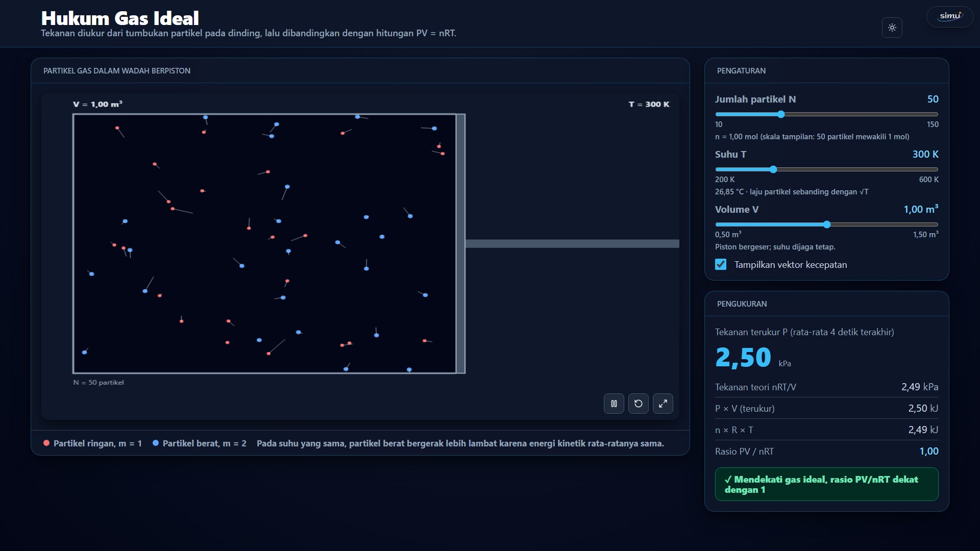
Task: Click the piston rod bar
Action: [x=572, y=244]
